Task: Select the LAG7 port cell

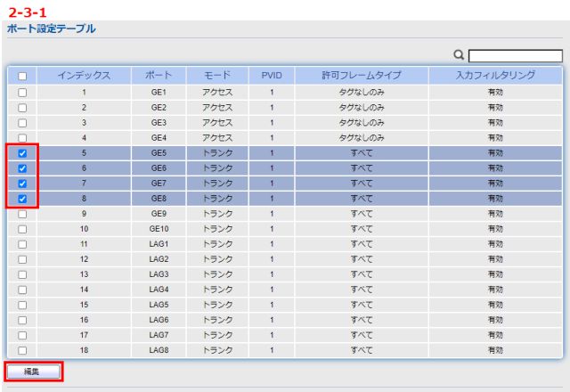Action: click(x=159, y=335)
